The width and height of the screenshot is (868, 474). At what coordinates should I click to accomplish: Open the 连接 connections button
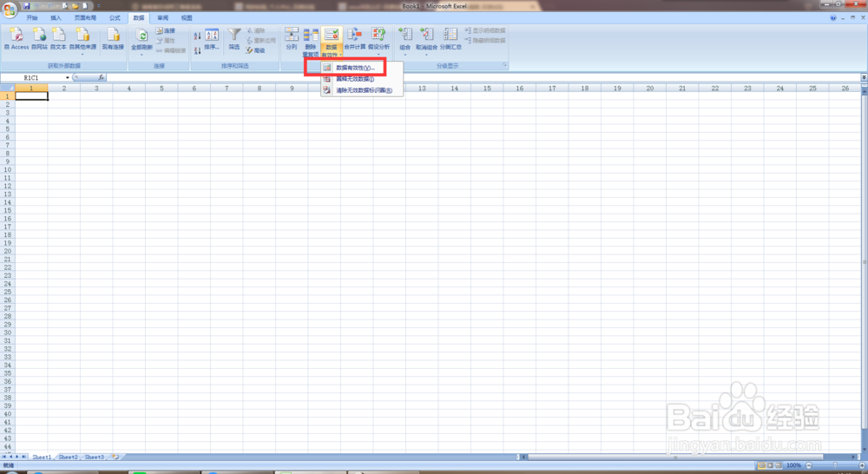166,30
